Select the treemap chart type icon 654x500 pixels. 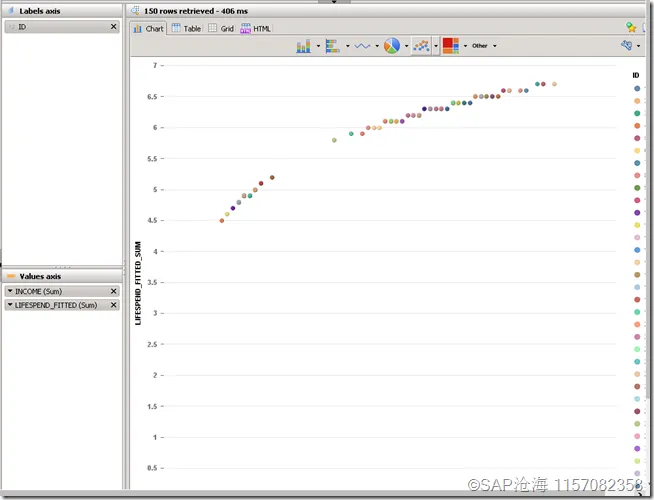click(x=451, y=46)
